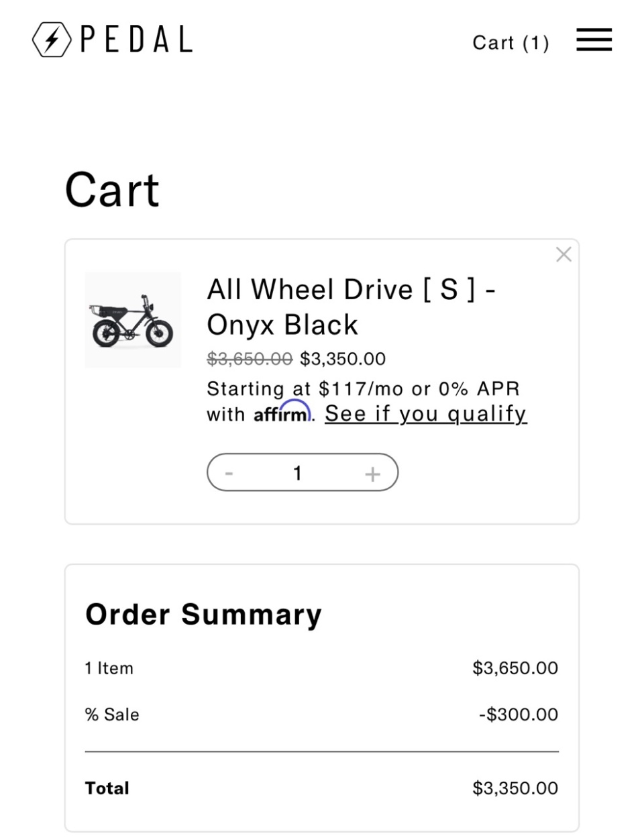Click the black e-bike product thumbnail

[x=133, y=320]
